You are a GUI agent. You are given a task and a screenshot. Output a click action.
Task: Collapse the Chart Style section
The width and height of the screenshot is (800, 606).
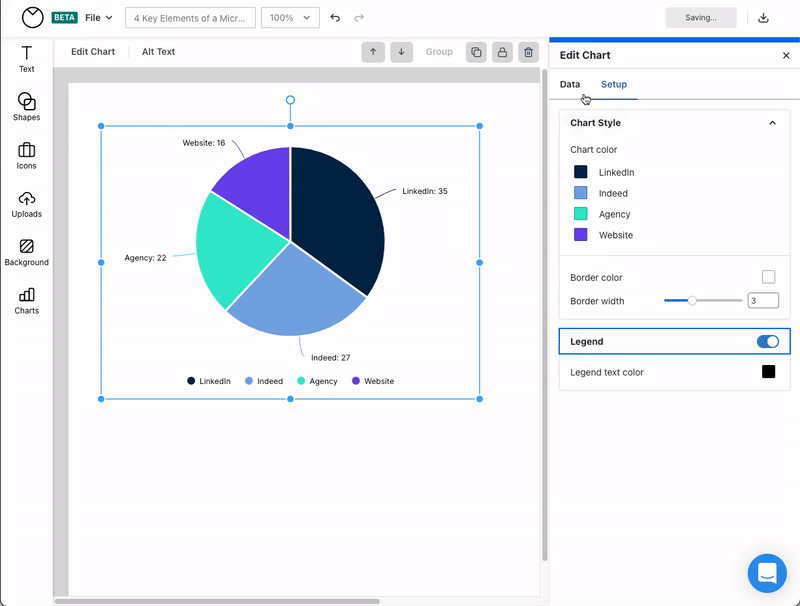771,123
